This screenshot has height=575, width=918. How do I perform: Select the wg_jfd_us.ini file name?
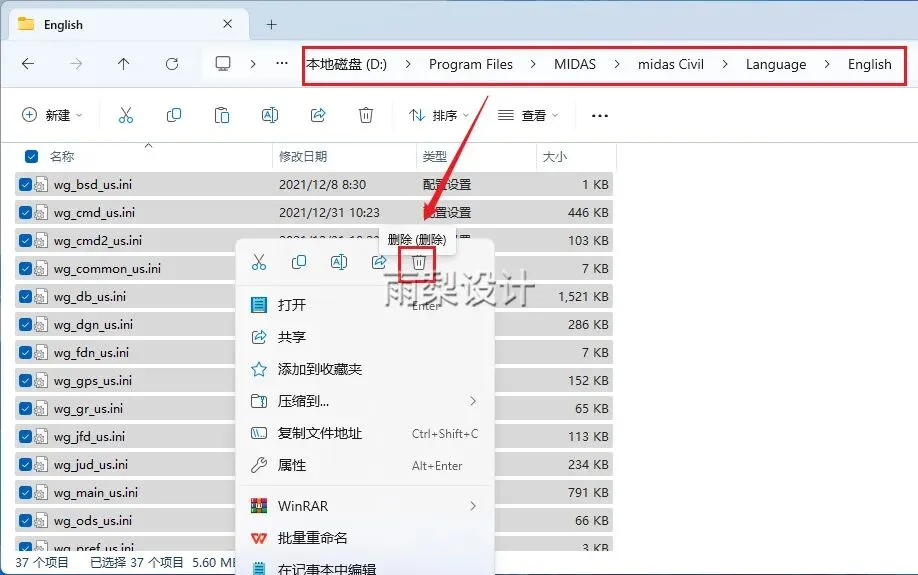[89, 437]
